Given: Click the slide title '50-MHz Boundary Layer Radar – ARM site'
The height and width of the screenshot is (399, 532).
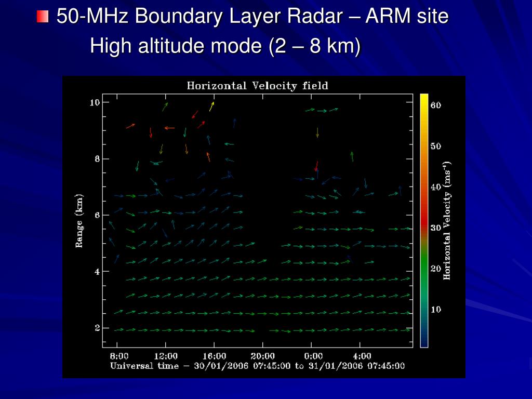Looking at the screenshot, I should [x=252, y=16].
